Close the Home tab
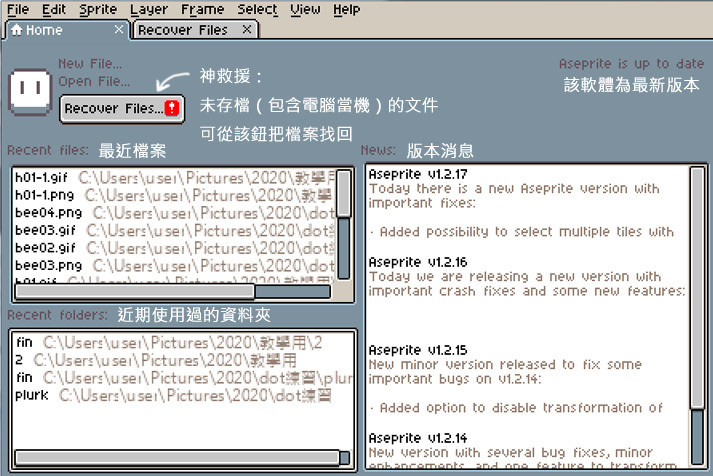This screenshot has width=713, height=476. pos(119,30)
